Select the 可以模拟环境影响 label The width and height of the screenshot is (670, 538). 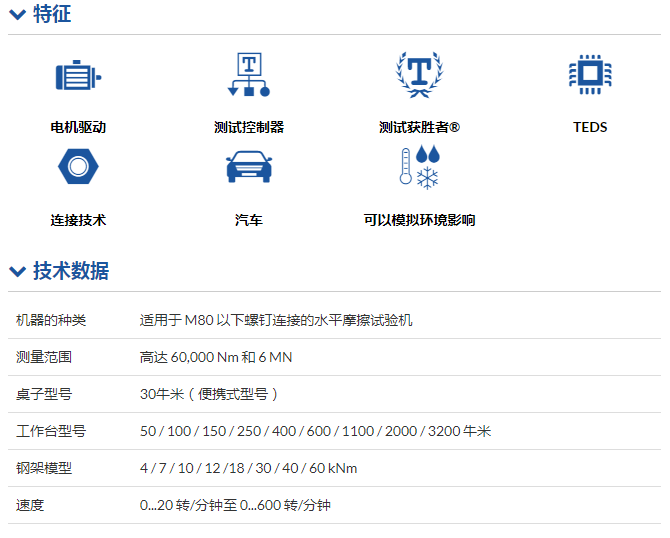[419, 220]
